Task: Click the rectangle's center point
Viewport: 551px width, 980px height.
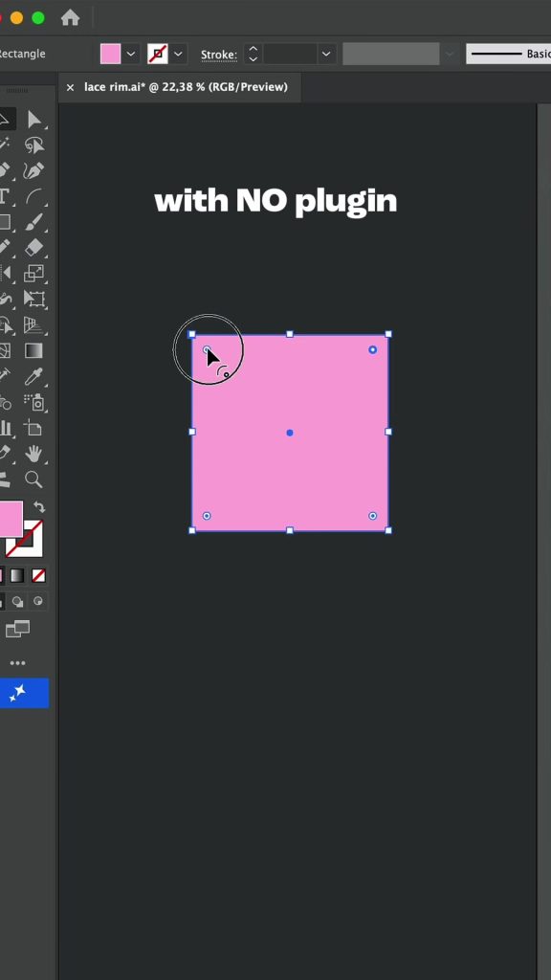Action: 290,433
